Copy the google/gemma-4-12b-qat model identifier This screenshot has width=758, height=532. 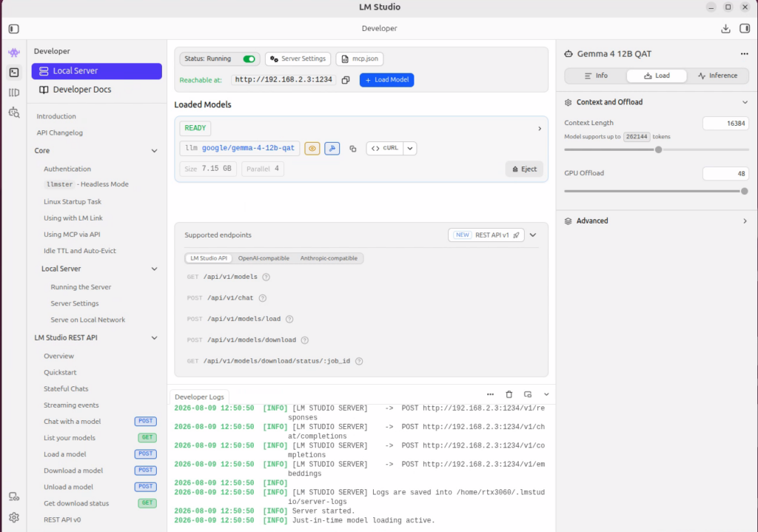[x=353, y=149]
